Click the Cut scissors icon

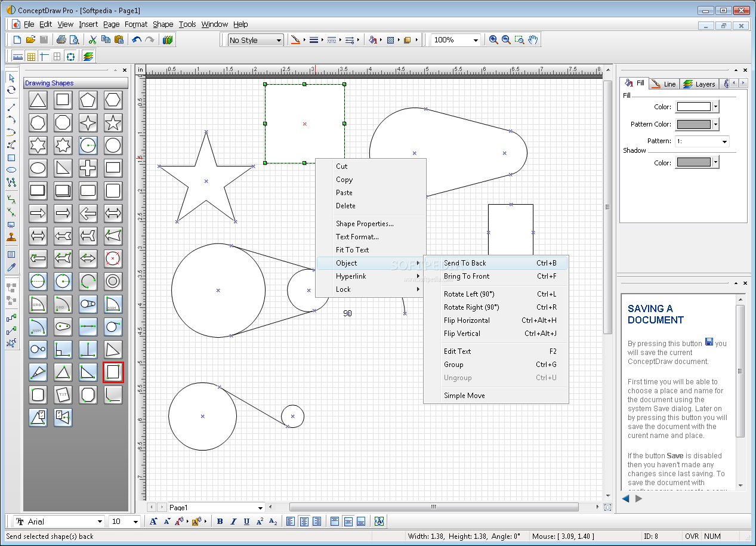[92, 40]
